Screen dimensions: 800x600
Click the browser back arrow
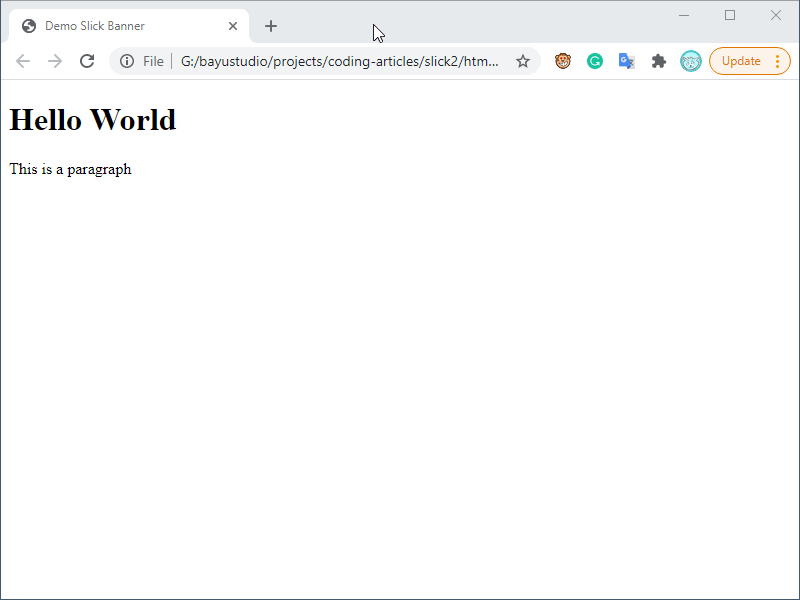coord(23,61)
